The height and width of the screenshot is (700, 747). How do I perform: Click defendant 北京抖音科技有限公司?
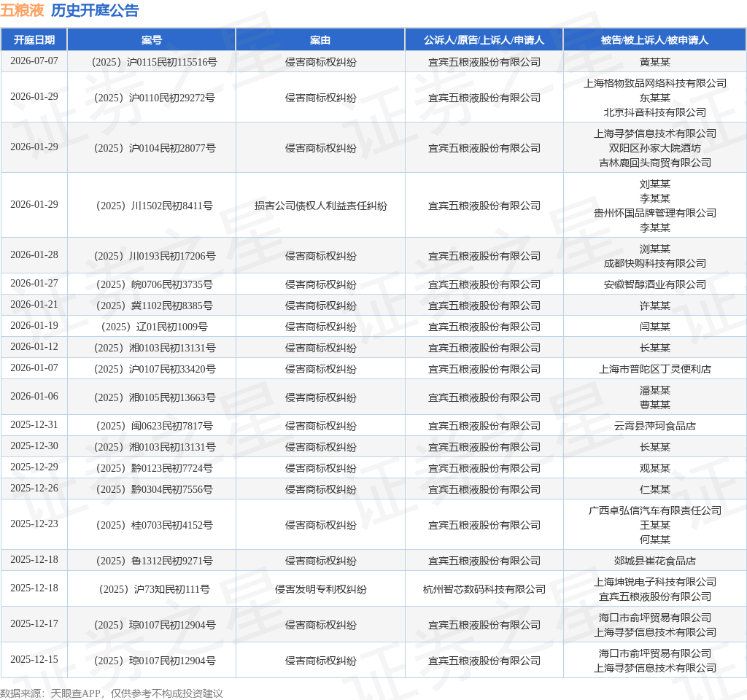(x=654, y=112)
